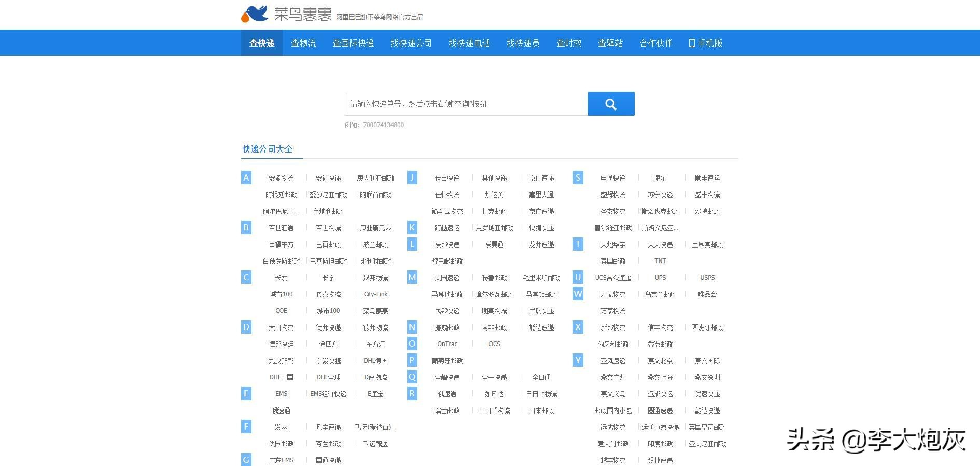The width and height of the screenshot is (980, 466).
Task: Open the 找快递电话 nav tab
Action: tap(469, 43)
